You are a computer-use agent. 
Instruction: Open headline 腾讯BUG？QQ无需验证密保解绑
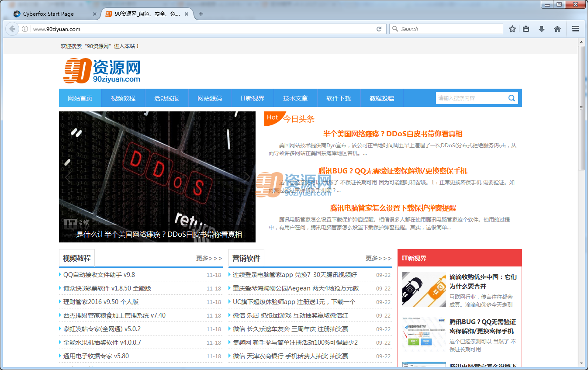[393, 171]
